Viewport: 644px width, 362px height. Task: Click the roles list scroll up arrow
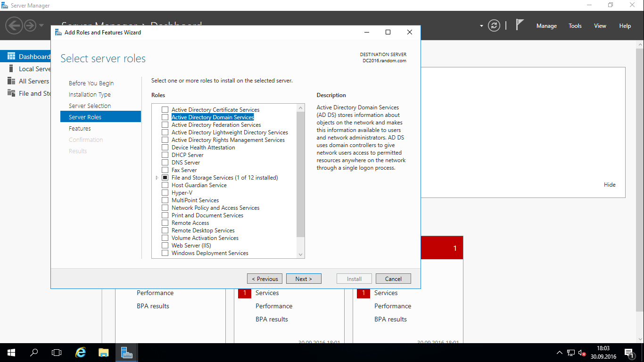tap(301, 108)
